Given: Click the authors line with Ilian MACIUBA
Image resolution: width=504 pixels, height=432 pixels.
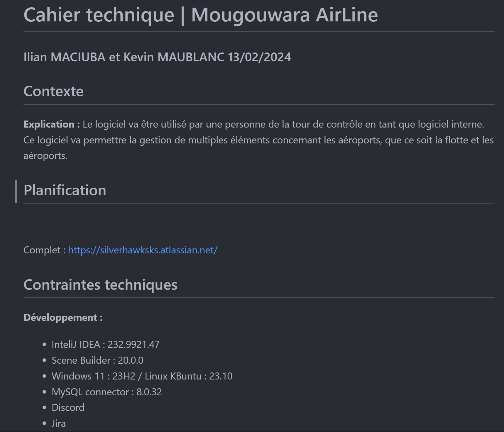Looking at the screenshot, I should click(x=124, y=57).
